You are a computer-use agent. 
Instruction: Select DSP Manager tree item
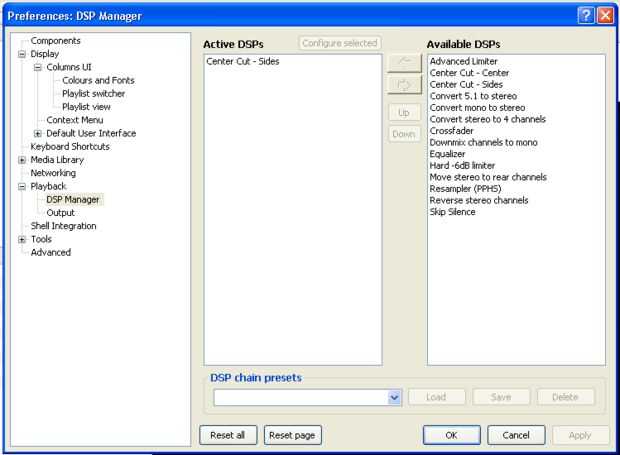73,200
